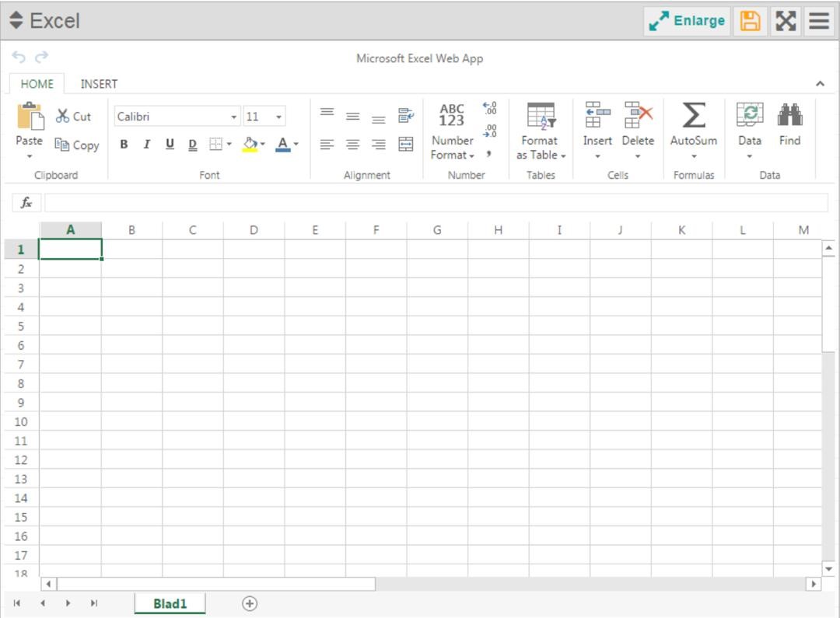Select column header D
The image size is (840, 618).
pos(254,230)
